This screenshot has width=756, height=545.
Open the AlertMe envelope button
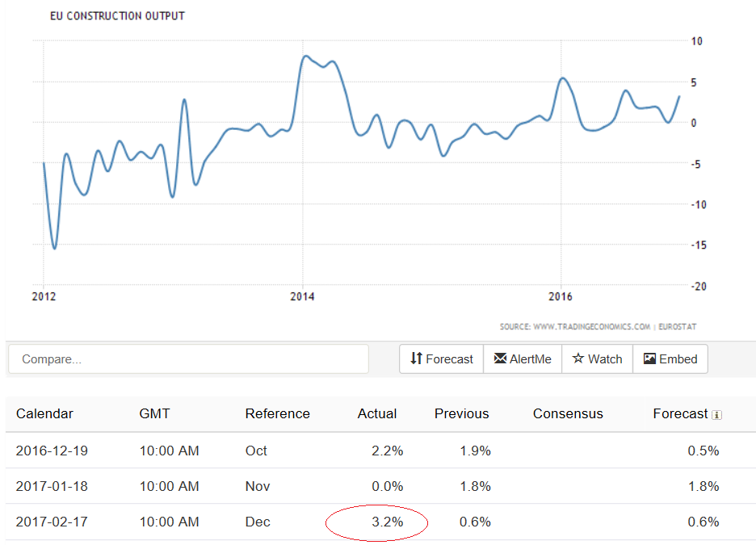[523, 359]
